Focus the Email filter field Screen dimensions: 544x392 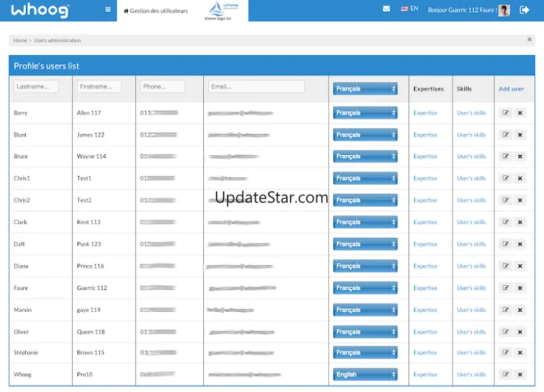(x=256, y=86)
